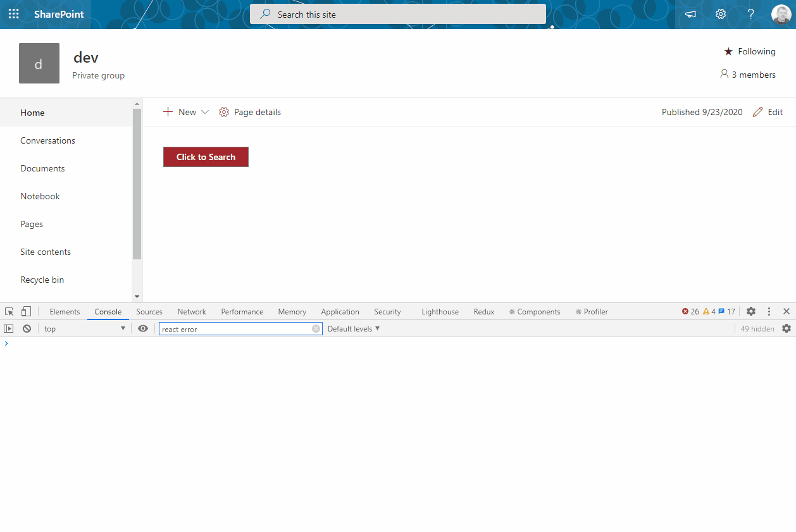
Task: Open the customize DevTools three-dot menu
Action: tap(768, 311)
